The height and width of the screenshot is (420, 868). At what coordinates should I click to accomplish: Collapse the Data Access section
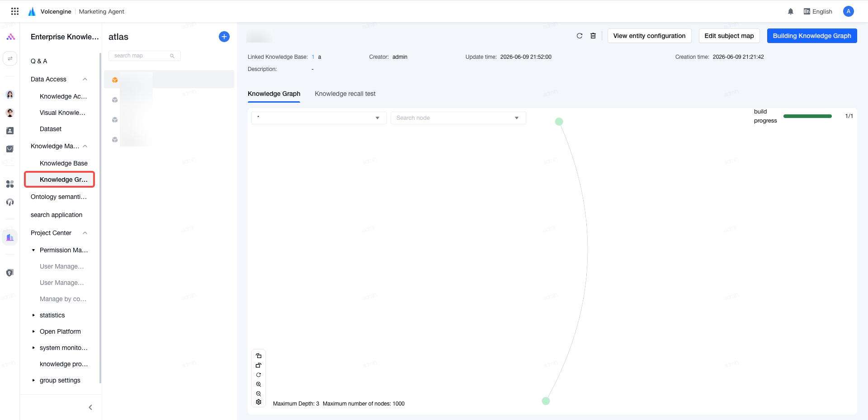[85, 79]
